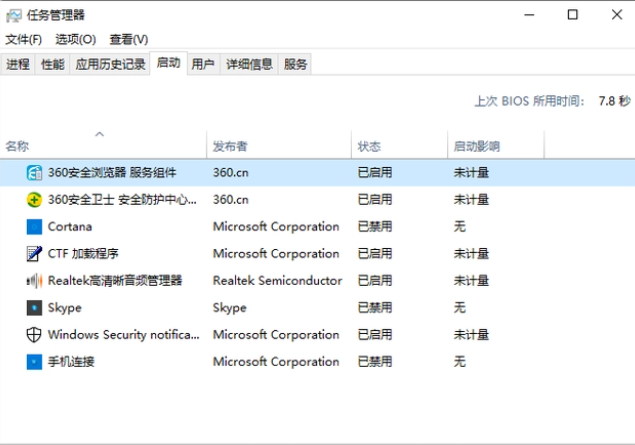Click the CTF 加载程序 icon

click(34, 254)
